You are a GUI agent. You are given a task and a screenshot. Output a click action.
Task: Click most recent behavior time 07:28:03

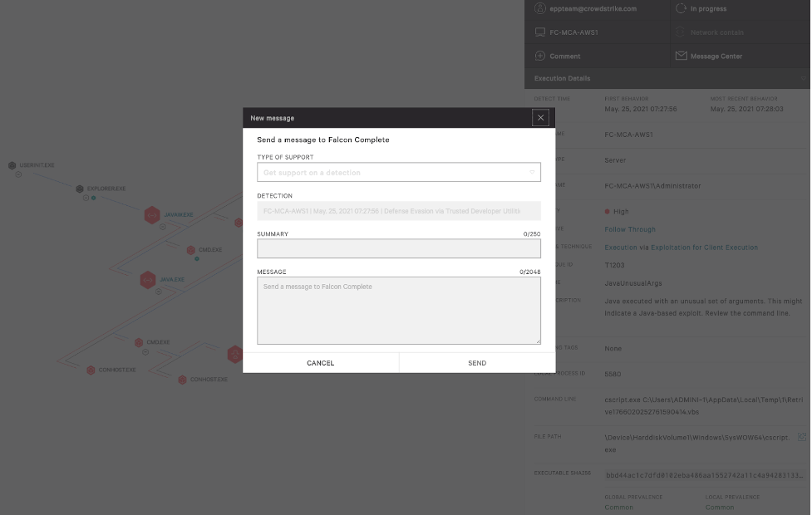746,109
